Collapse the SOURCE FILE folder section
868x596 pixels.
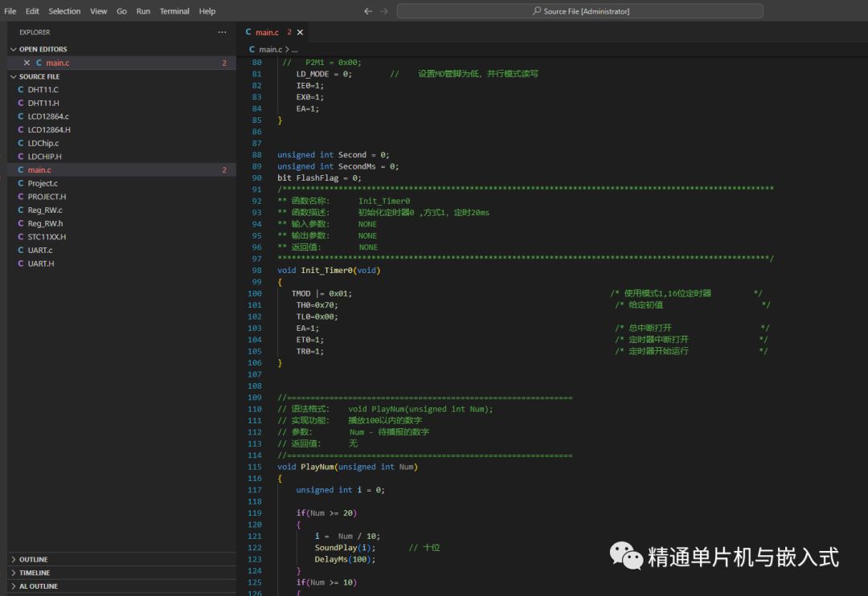[14, 76]
